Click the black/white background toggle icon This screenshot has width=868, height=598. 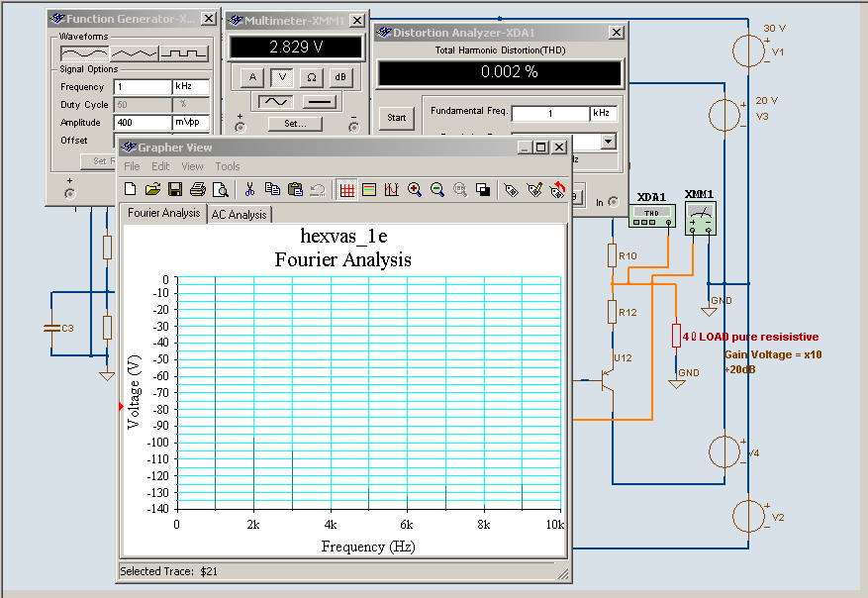[483, 190]
